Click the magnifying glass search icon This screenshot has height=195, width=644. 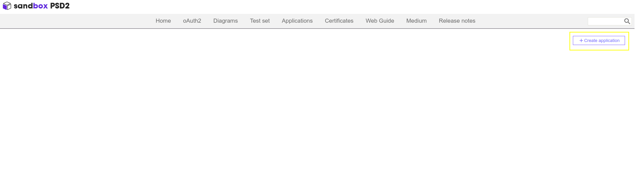627,21
